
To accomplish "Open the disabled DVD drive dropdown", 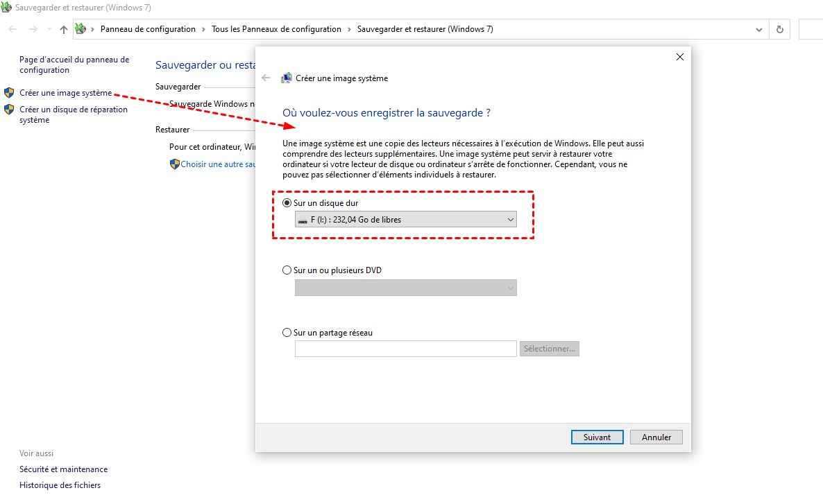I will [x=406, y=288].
